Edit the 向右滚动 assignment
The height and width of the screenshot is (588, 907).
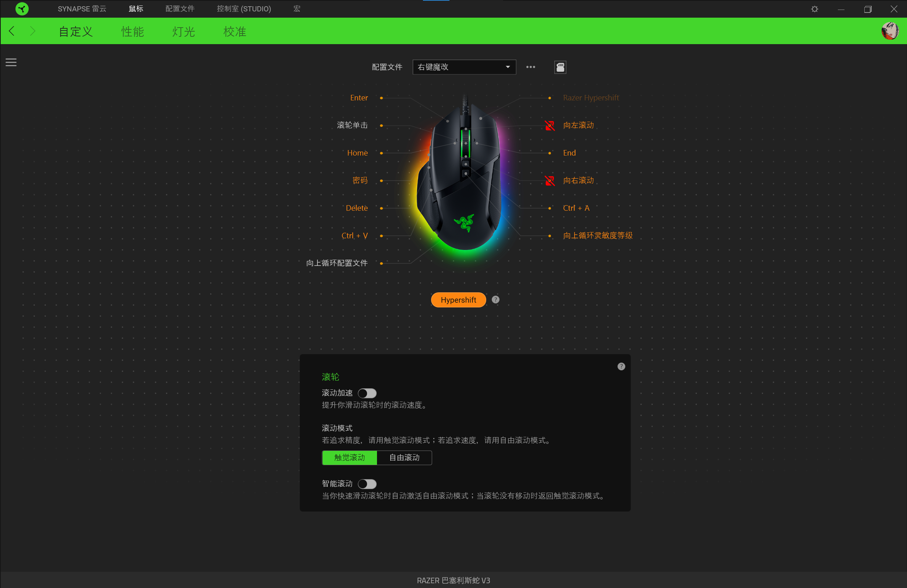(578, 181)
